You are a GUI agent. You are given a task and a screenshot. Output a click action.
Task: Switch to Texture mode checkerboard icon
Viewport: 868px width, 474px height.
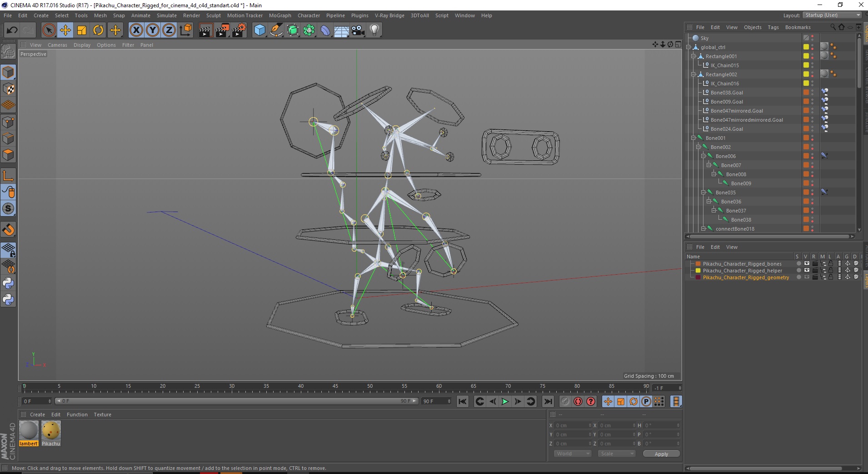click(x=8, y=89)
